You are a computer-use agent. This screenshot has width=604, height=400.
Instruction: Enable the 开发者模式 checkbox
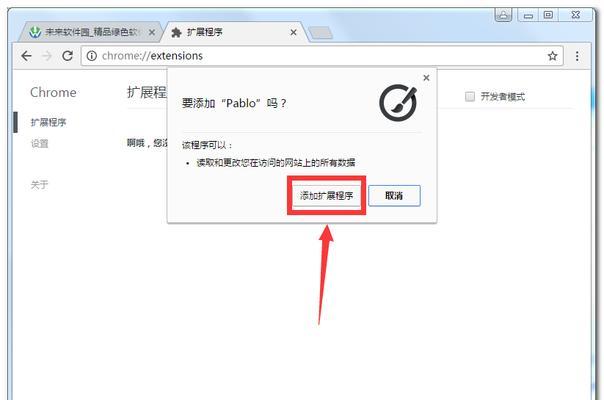(470, 96)
